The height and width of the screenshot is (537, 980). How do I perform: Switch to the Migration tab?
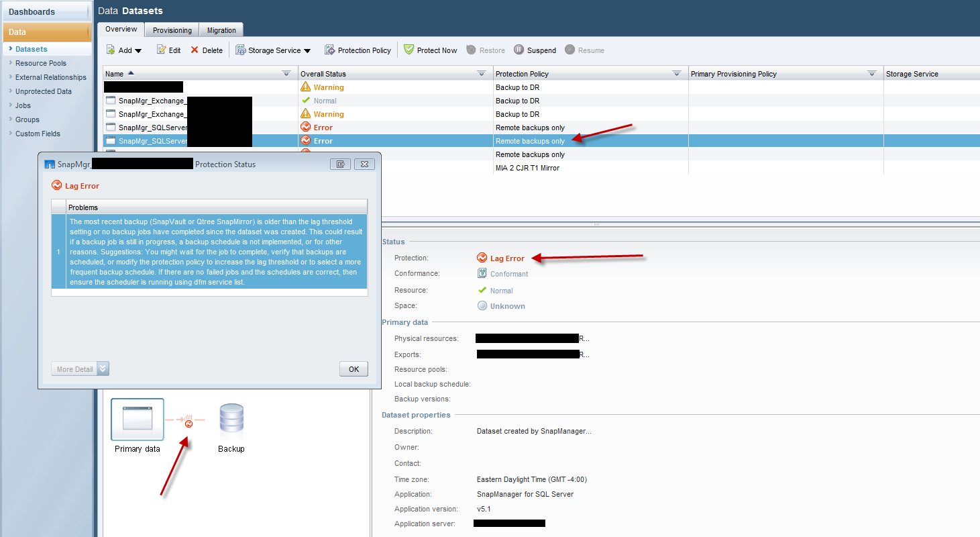221,30
